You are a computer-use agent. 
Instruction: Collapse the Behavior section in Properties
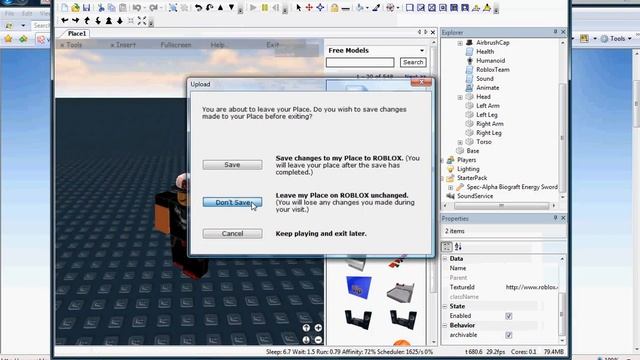[445, 325]
